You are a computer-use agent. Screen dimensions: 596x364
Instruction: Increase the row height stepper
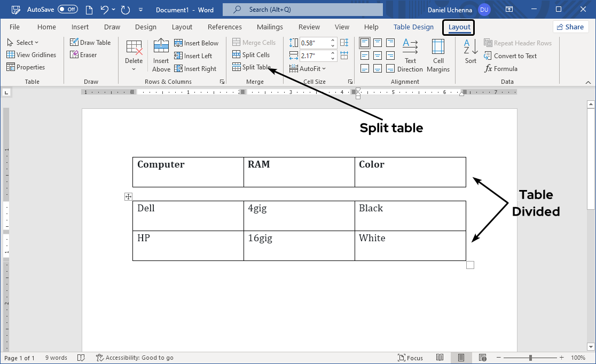[333, 39]
